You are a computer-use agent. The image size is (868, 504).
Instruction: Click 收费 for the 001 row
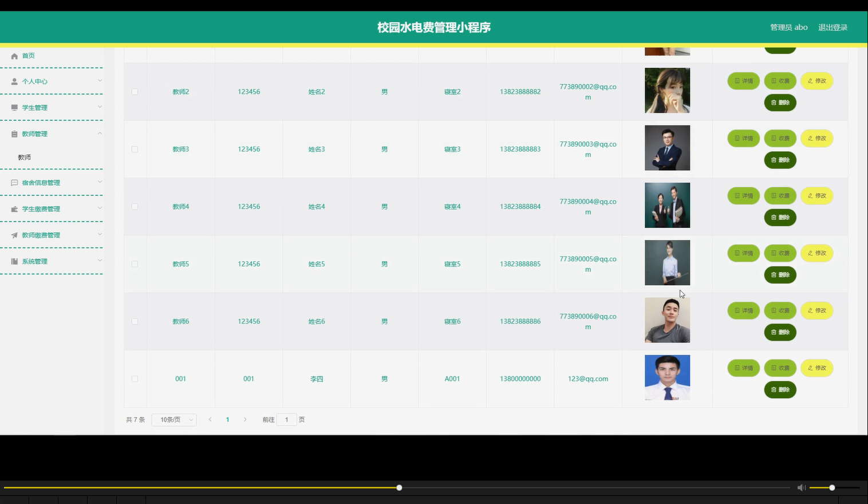pyautogui.click(x=780, y=368)
